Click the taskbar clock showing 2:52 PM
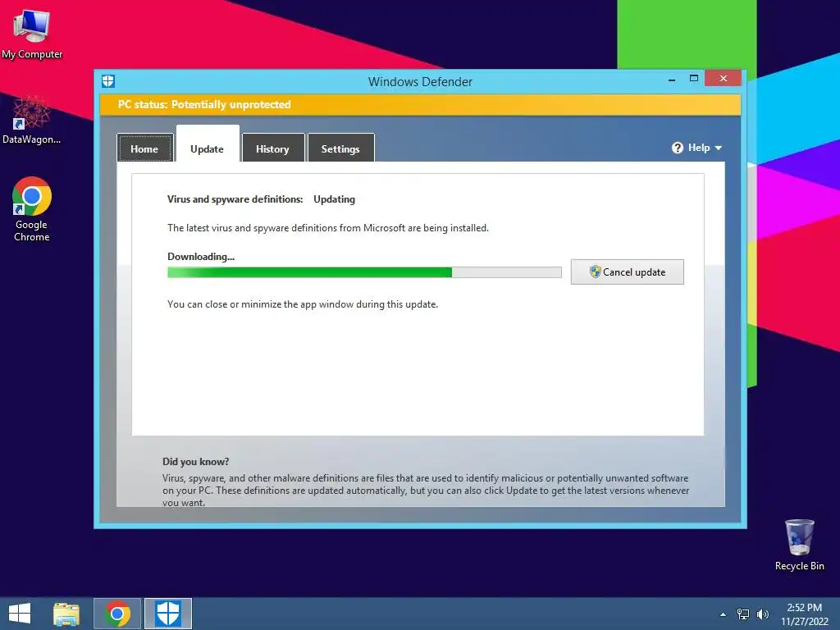 (804, 614)
